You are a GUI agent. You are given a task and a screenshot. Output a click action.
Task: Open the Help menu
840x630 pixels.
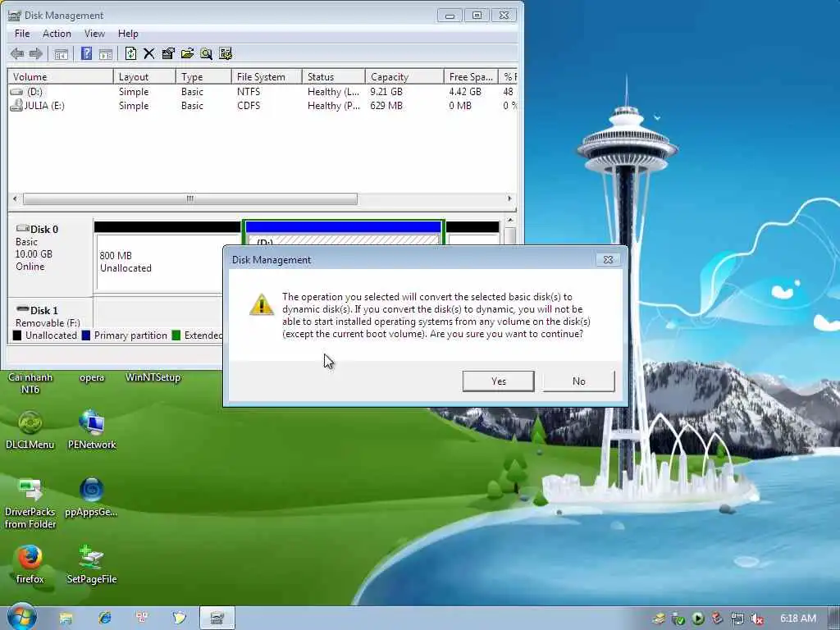pos(128,34)
